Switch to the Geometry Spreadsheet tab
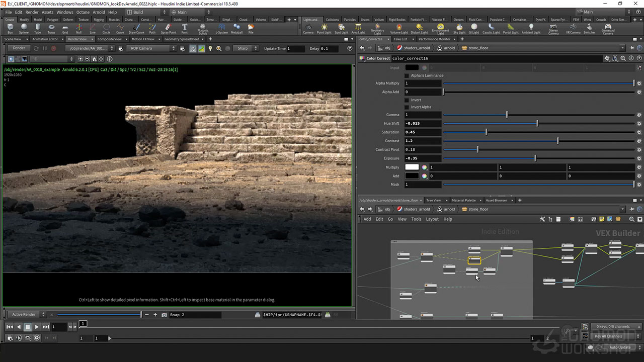This screenshot has height=362, width=644. (x=182, y=39)
